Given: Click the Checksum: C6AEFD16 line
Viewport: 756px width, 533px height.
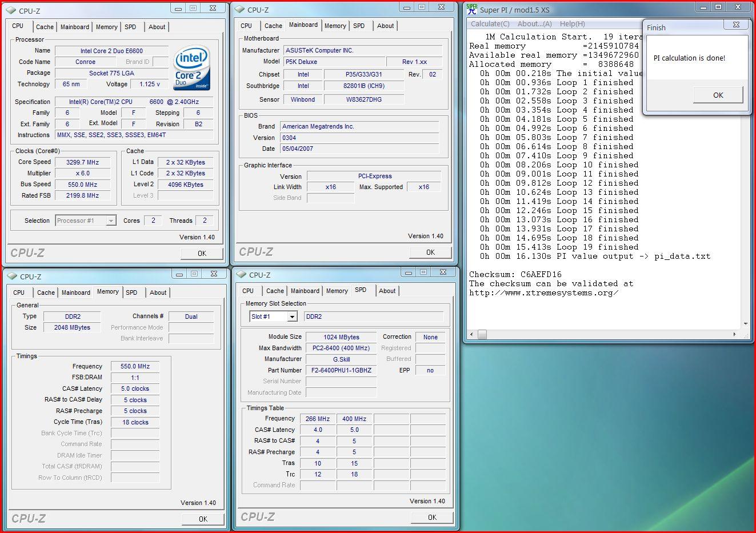Looking at the screenshot, I should pyautogui.click(x=515, y=274).
